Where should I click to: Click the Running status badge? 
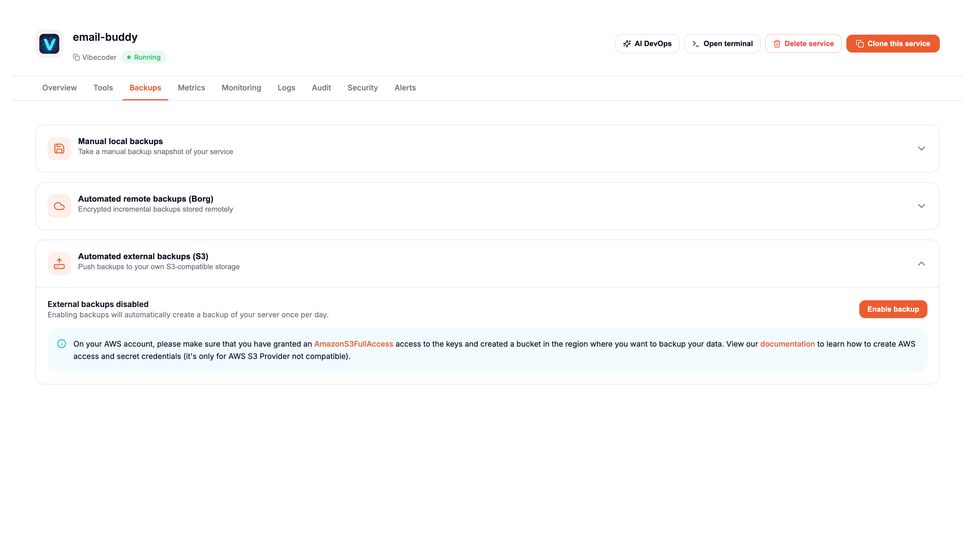click(x=144, y=57)
